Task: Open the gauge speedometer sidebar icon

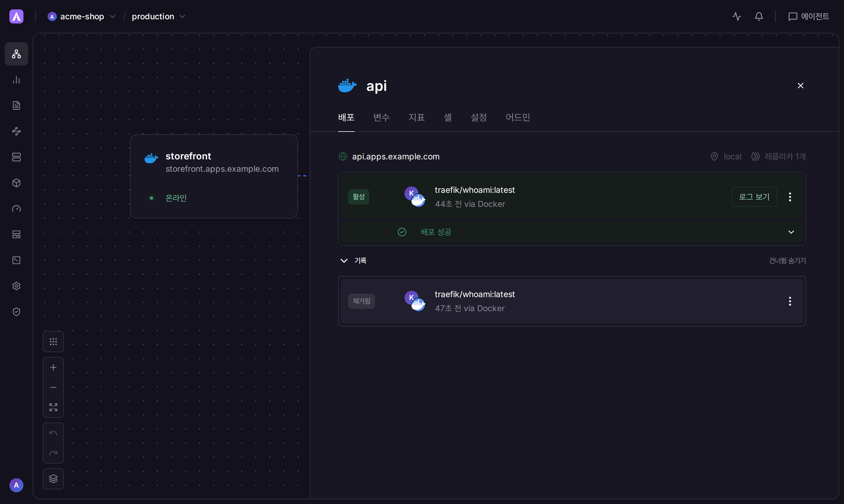Action: click(x=16, y=209)
